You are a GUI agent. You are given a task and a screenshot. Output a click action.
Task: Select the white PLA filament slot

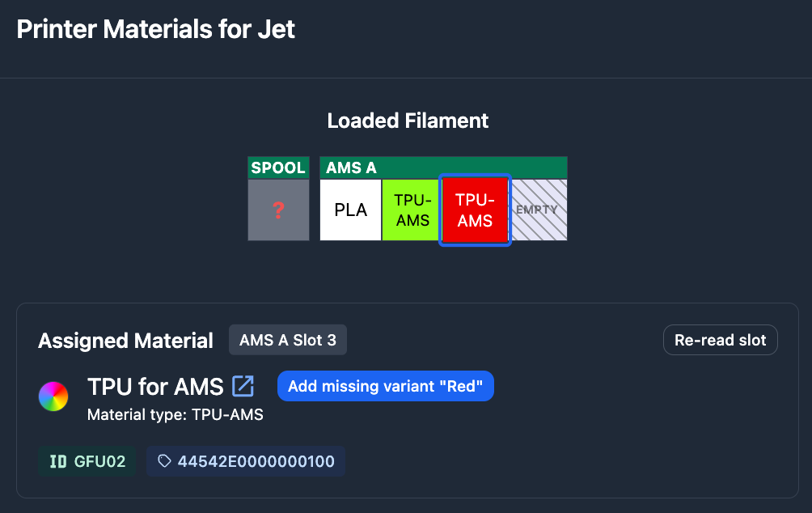[351, 210]
